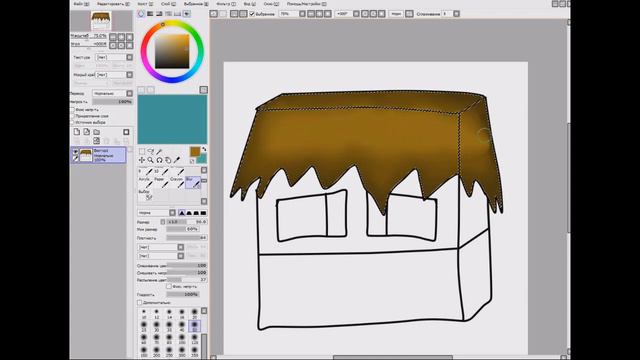Viewport: 640px width, 360px height.
Task: Open the Texture dropdown arrow
Action: pyautogui.click(x=129, y=57)
